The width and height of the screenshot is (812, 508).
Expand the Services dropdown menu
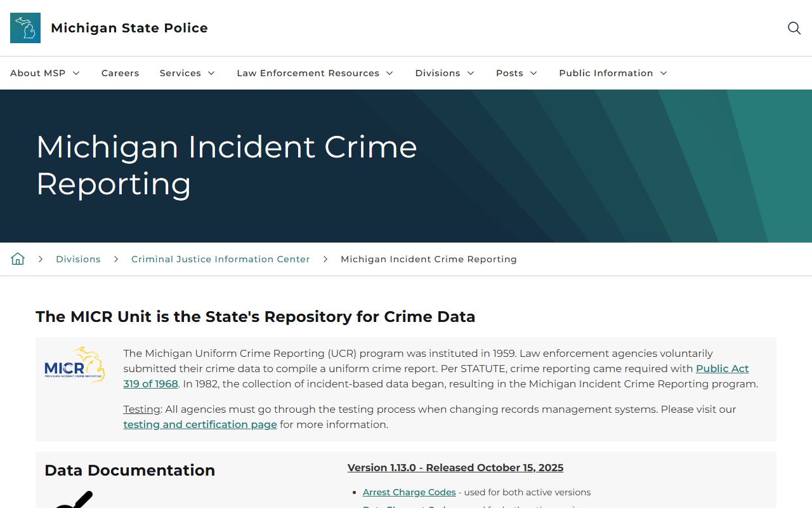click(188, 73)
